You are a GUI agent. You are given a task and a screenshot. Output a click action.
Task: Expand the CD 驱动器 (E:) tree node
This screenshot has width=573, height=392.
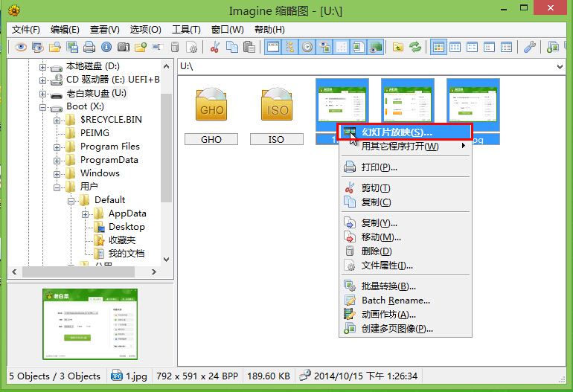(x=42, y=80)
